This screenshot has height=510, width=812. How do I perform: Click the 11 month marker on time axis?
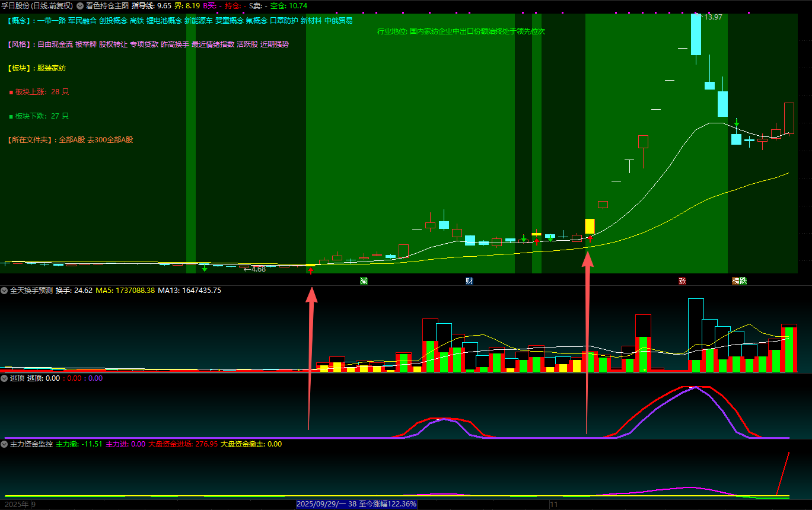tap(554, 504)
